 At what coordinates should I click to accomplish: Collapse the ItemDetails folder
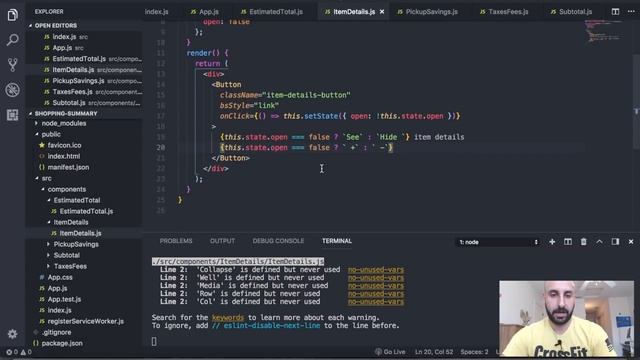pos(71,222)
